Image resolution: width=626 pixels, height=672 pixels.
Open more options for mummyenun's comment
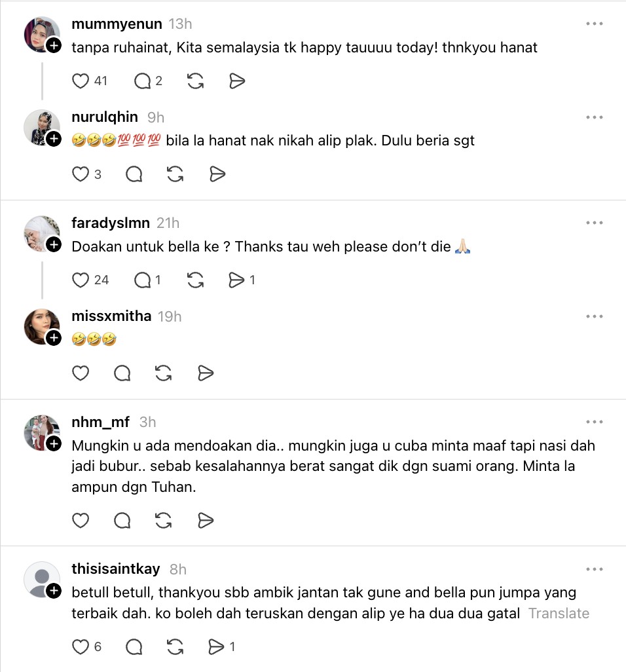(594, 24)
